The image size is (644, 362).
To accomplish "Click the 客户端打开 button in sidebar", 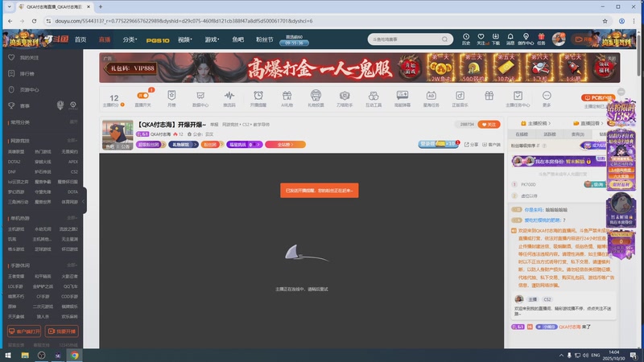I will pos(24,331).
